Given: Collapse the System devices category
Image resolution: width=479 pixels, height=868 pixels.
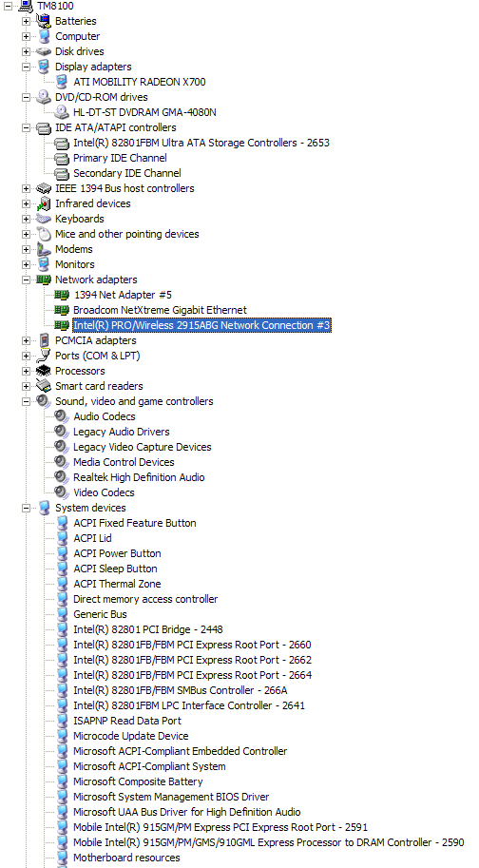Looking at the screenshot, I should 26,509.
